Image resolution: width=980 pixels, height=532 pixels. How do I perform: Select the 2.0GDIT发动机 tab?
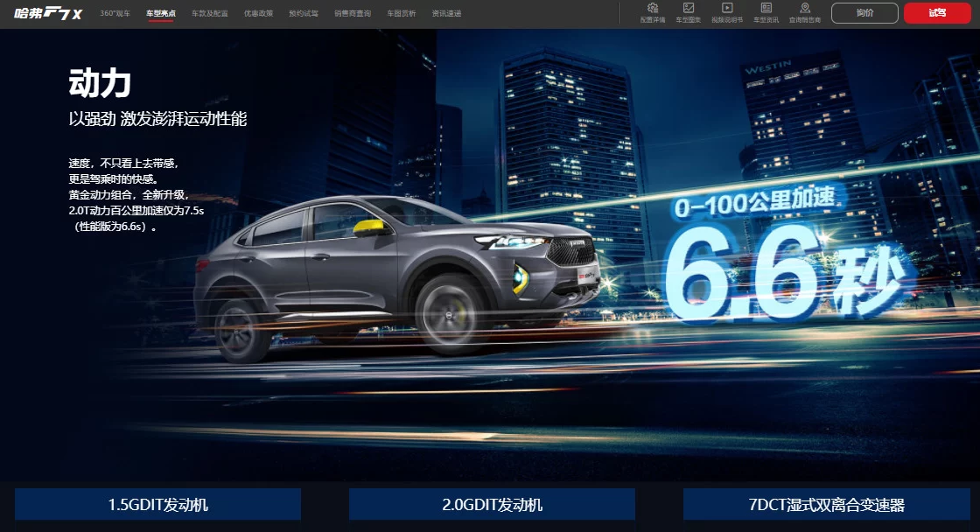point(492,505)
